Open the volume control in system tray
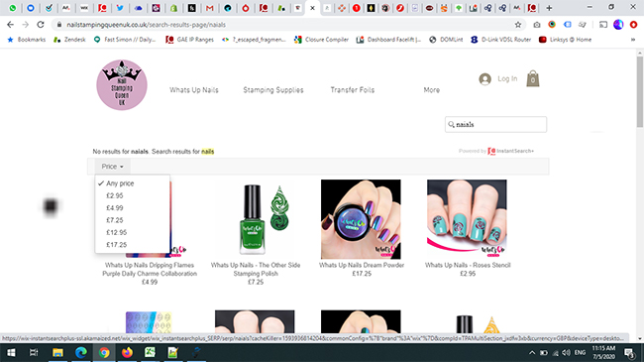644x362 pixels. point(566,352)
